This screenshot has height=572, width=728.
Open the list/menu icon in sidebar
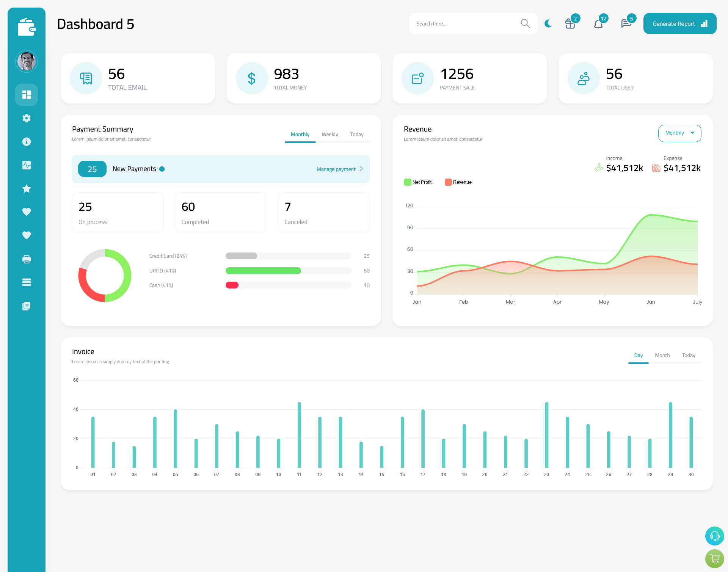27,282
